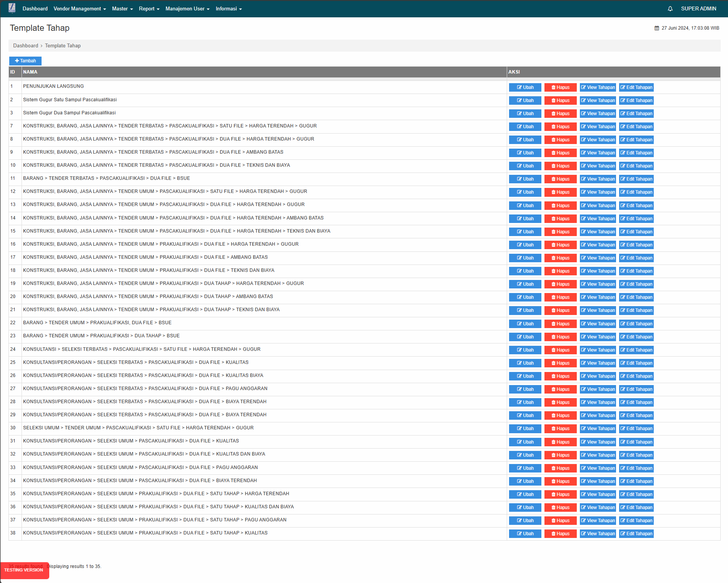Click the notification bell icon
This screenshot has height=583, width=728.
click(670, 9)
